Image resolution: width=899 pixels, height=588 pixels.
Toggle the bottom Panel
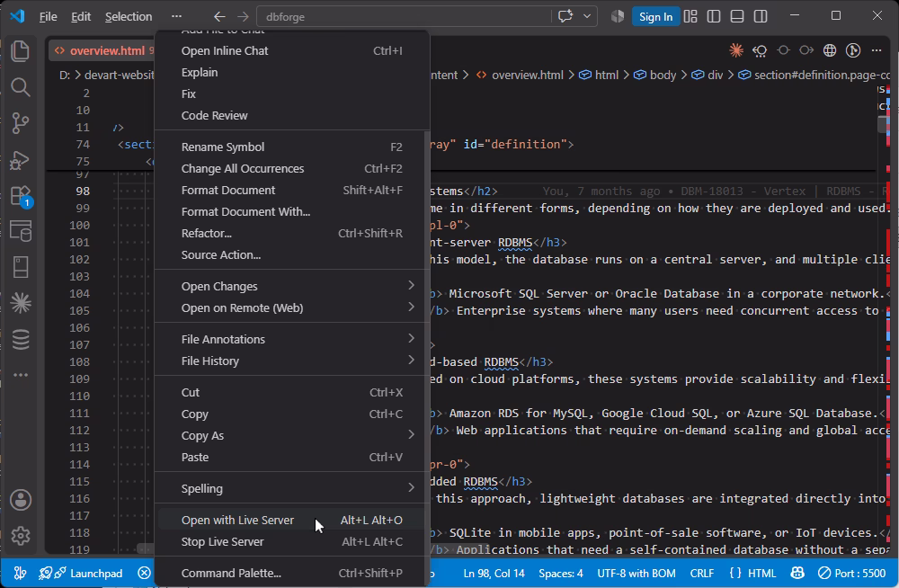click(737, 16)
